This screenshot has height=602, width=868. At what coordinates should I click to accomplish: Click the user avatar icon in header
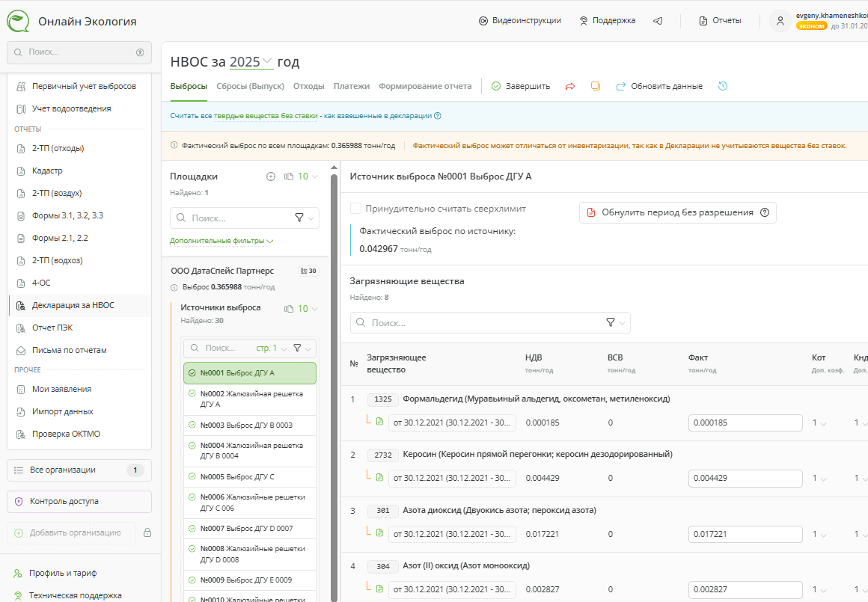tap(780, 21)
